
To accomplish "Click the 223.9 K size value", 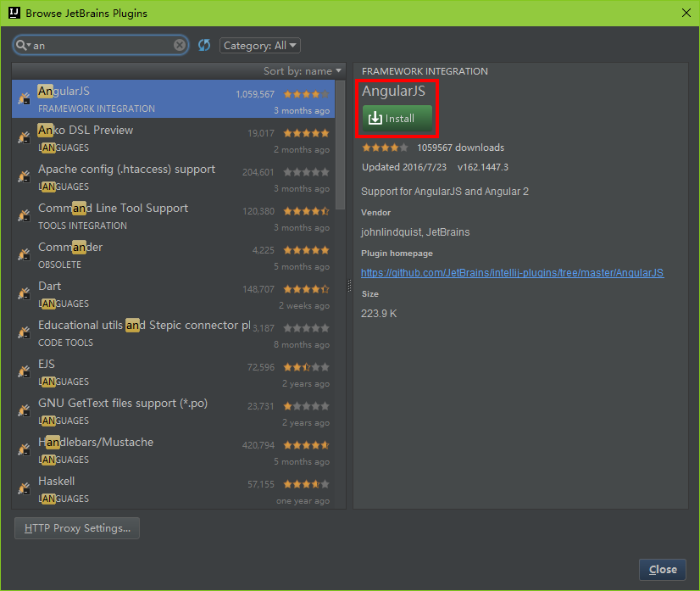I will [x=379, y=314].
